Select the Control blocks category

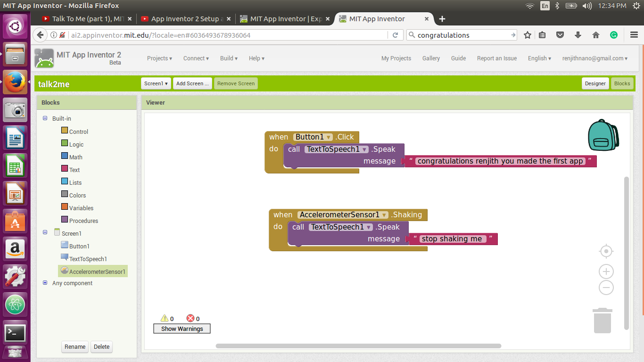tap(74, 132)
